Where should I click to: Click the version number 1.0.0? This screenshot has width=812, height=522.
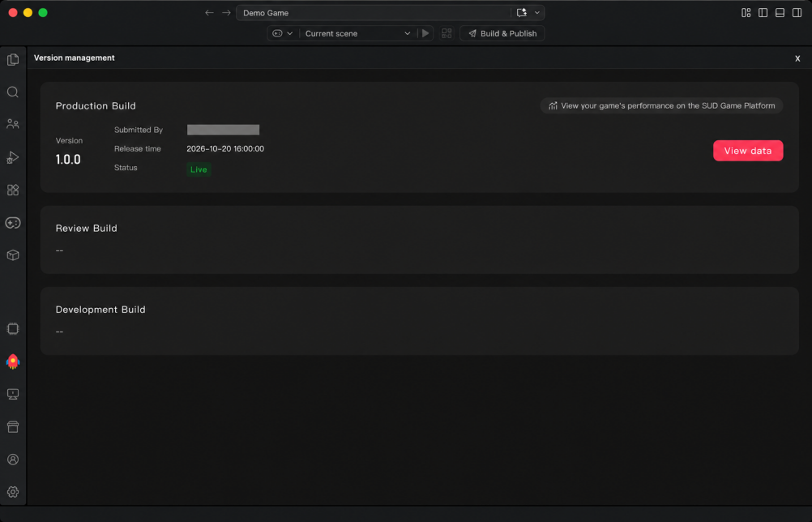68,160
